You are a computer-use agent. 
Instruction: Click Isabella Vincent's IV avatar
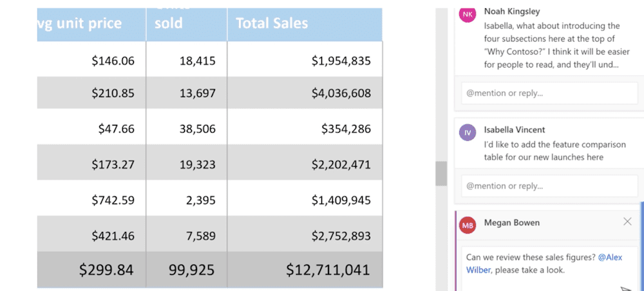[x=468, y=133]
